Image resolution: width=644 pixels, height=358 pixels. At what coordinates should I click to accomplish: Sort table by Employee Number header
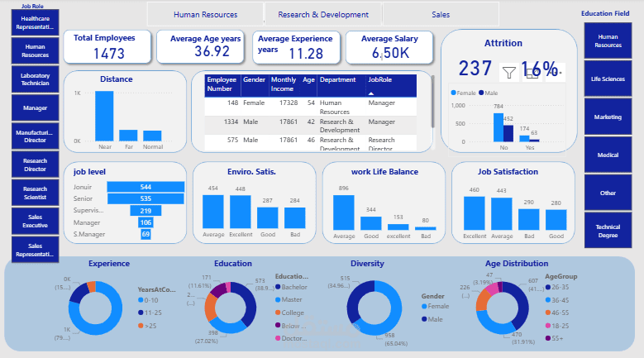[222, 85]
